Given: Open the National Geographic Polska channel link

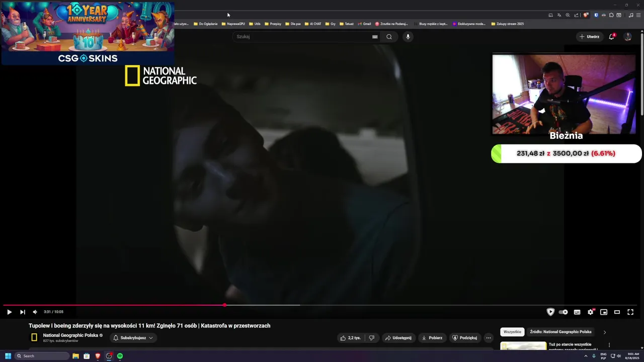Looking at the screenshot, I should pos(70,335).
